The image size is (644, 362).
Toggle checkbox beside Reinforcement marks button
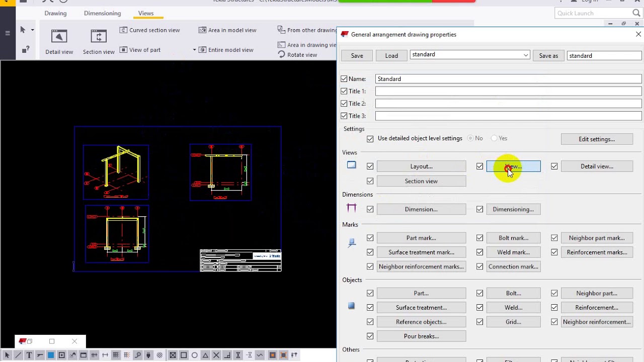tap(554, 252)
